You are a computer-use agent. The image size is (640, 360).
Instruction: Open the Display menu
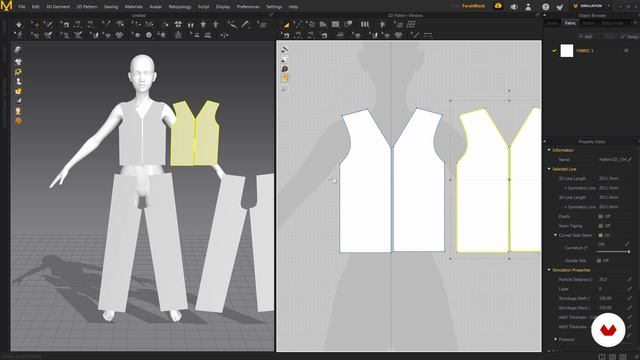(x=223, y=7)
